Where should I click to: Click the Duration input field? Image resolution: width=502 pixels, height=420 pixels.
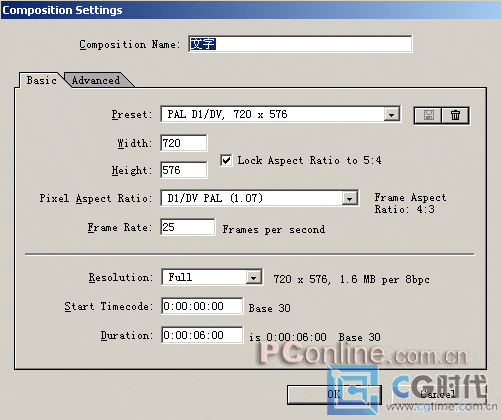(202, 335)
